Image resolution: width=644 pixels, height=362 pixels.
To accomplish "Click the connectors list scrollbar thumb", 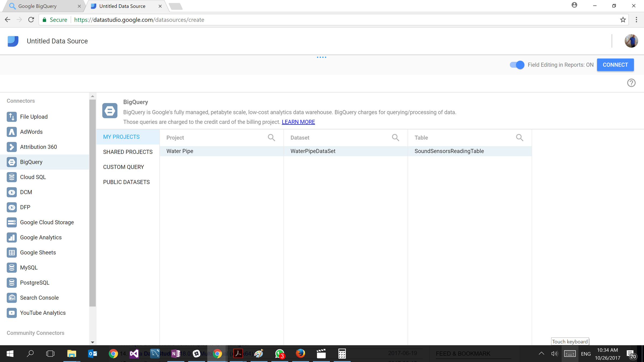I will point(93,202).
